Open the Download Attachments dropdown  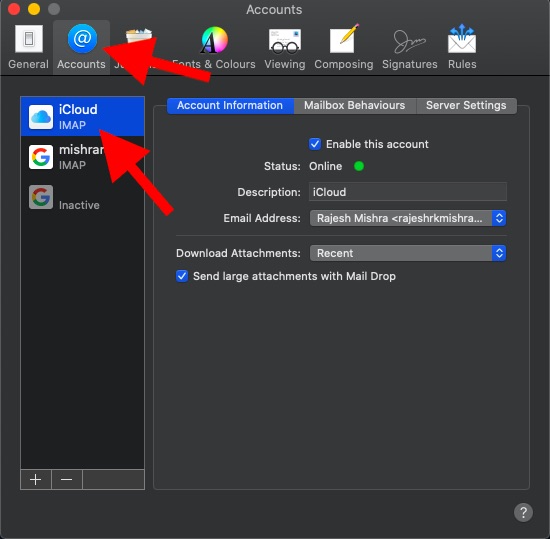[408, 253]
